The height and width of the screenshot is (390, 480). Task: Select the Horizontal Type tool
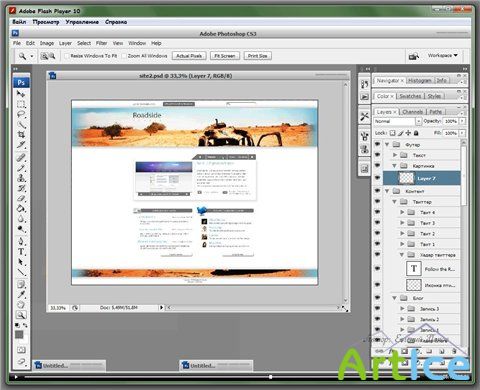(21, 252)
